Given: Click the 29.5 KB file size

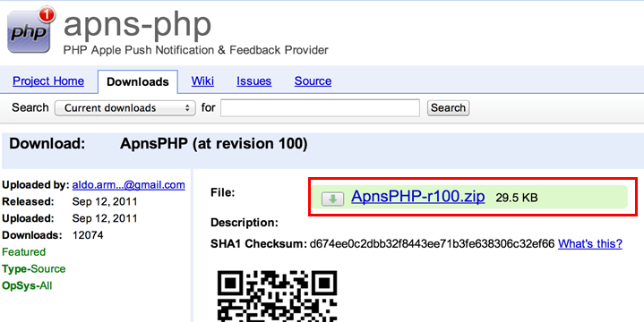Looking at the screenshot, I should [517, 199].
